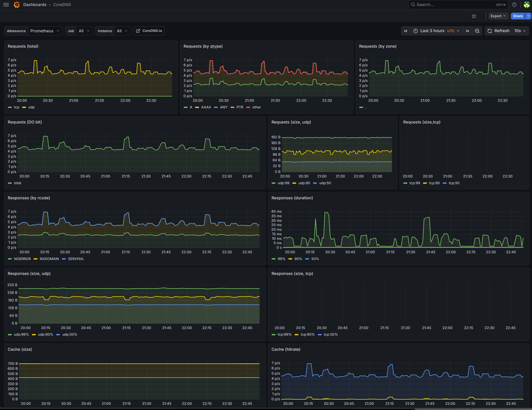Image resolution: width=532 pixels, height=410 pixels.
Task: Click the udp:50 legend in Requests (size, udp)
Action: tap(325, 183)
